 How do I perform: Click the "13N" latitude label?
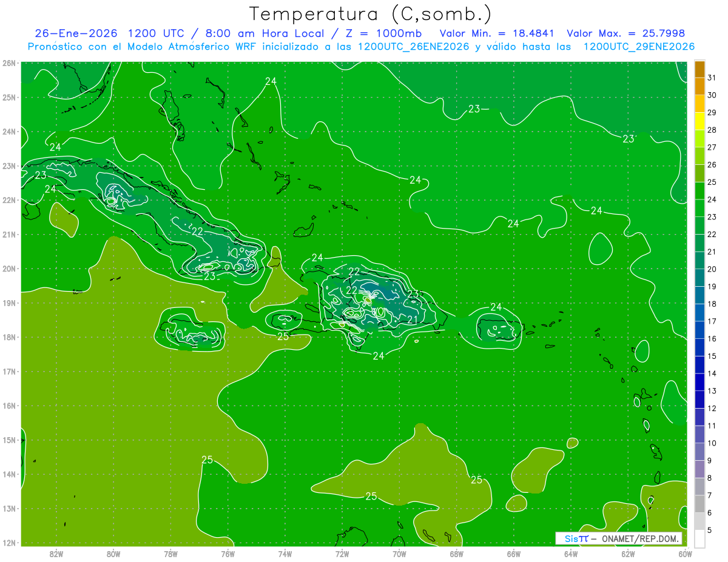[9, 509]
